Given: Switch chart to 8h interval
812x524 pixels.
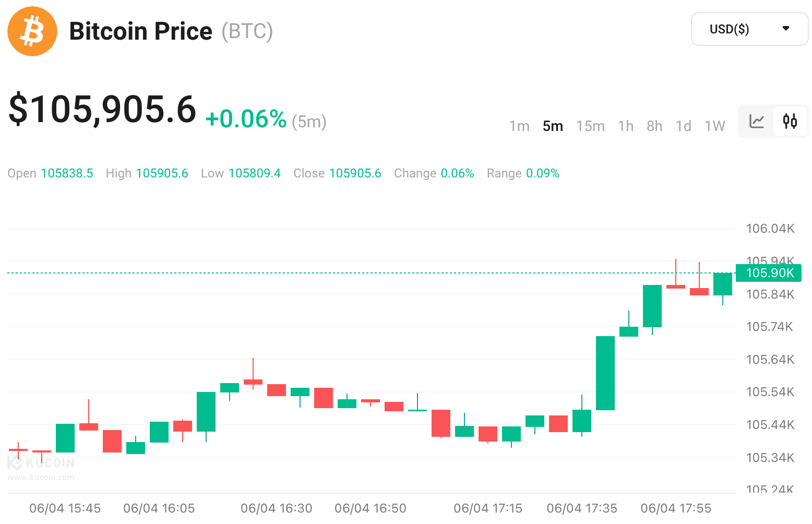Looking at the screenshot, I should pos(654,126).
